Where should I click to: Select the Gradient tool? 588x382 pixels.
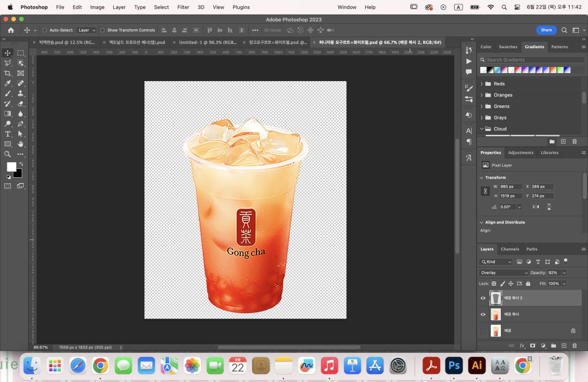click(7, 114)
